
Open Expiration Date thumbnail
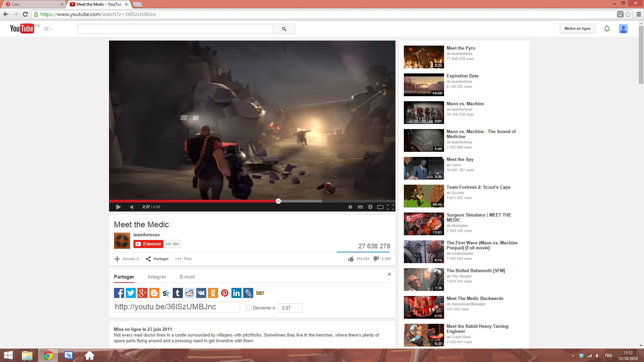coord(424,85)
